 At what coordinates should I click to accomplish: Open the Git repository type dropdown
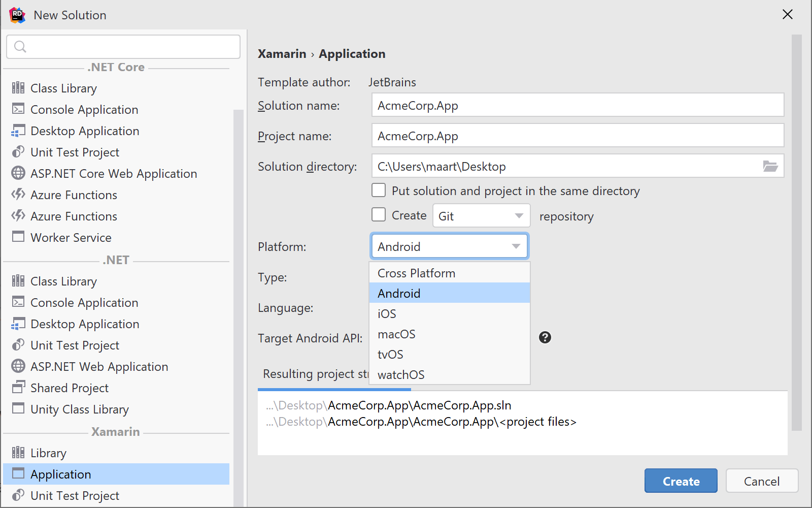coord(481,216)
